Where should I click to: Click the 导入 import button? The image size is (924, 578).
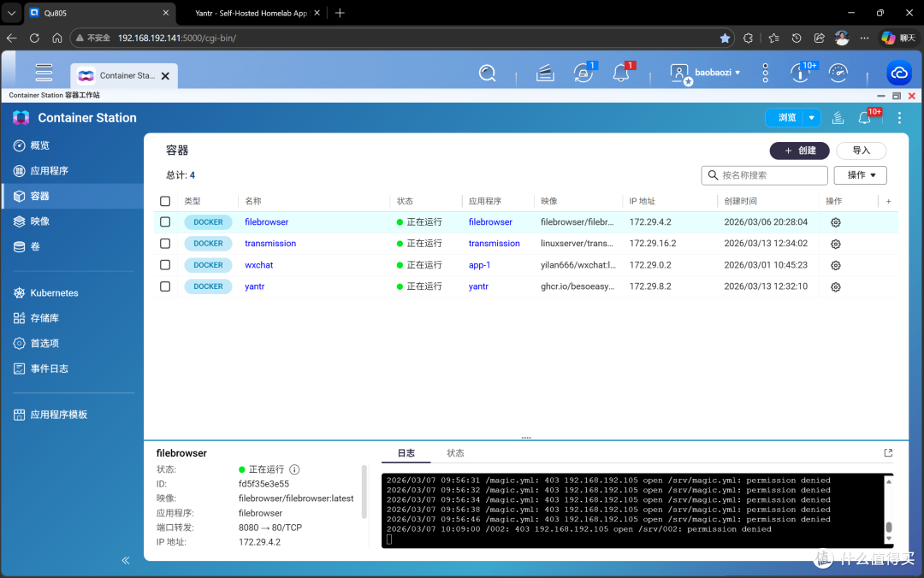coord(861,150)
